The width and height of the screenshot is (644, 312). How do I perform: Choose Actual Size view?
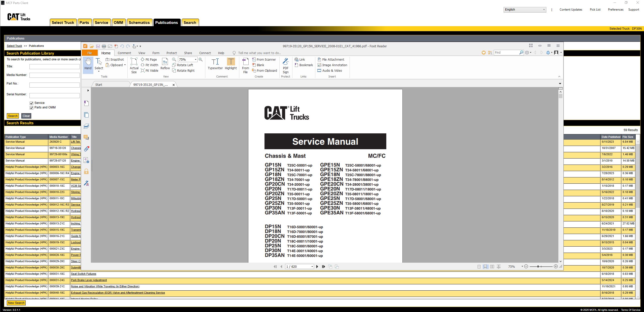[134, 65]
